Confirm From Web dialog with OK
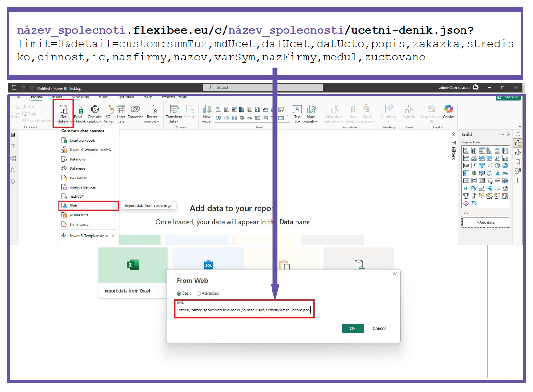This screenshot has height=392, width=533. [x=353, y=328]
